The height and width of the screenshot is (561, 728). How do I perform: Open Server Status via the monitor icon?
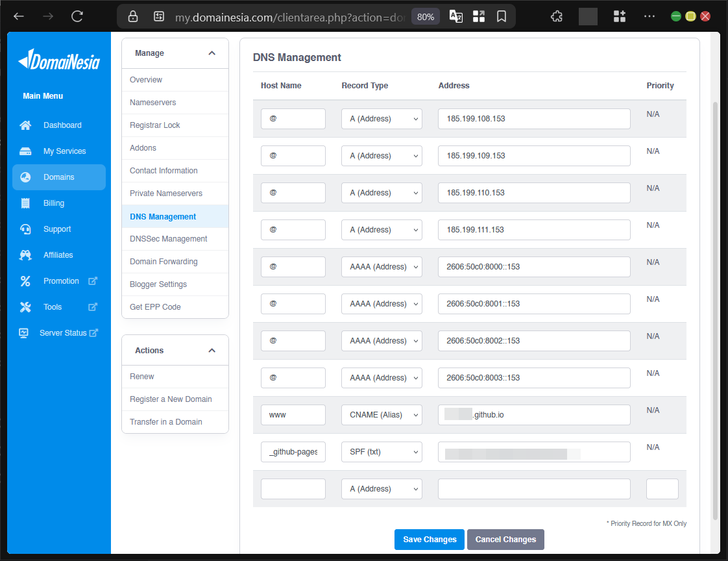(x=24, y=332)
